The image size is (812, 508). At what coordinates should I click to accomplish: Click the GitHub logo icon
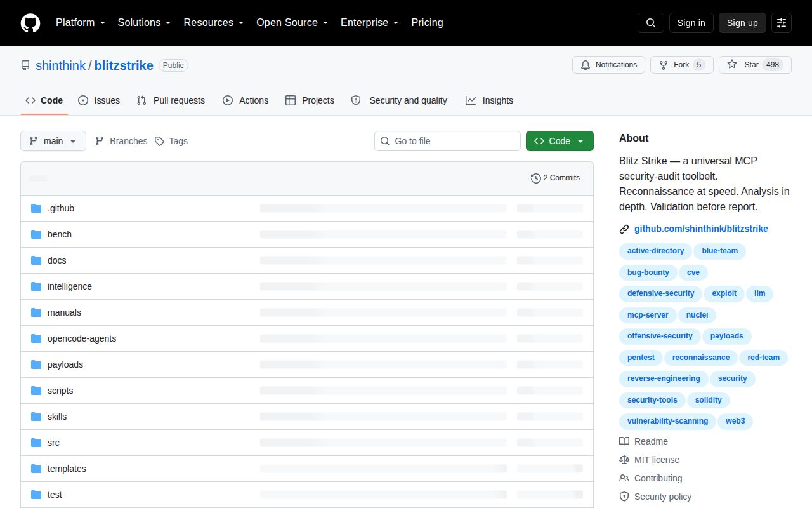[30, 23]
